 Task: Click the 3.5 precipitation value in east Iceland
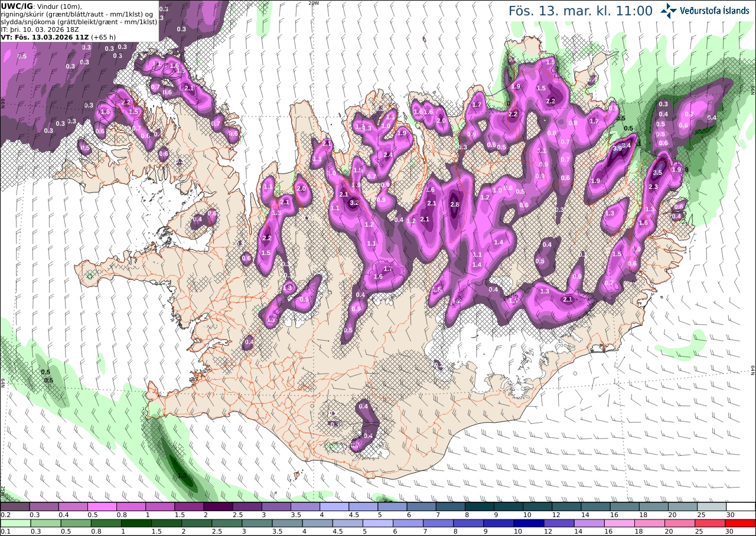(x=657, y=172)
